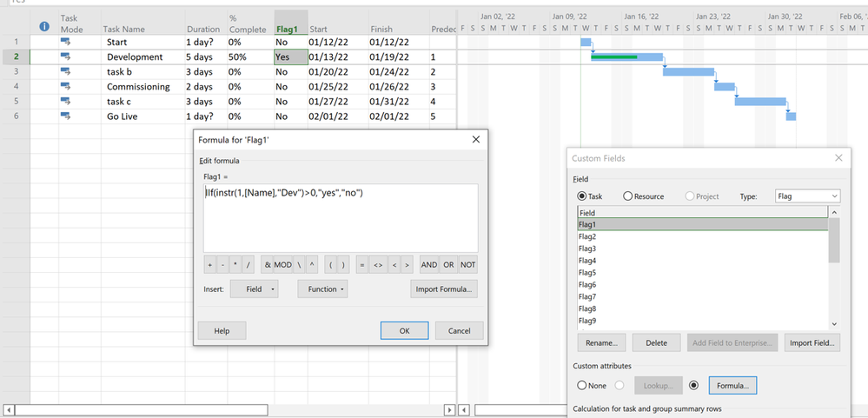Click task mode icon for task c row
Image resolution: width=868 pixels, height=418 pixels.
pyautogui.click(x=65, y=102)
